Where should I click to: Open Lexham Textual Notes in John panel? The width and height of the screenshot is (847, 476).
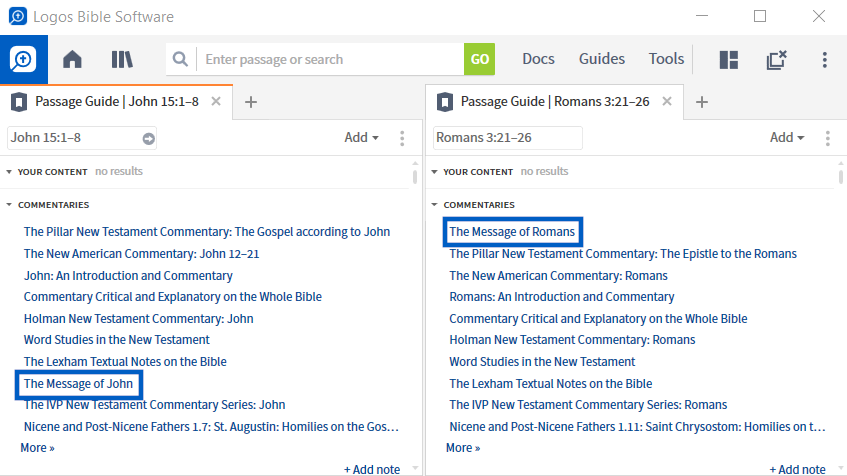125,362
